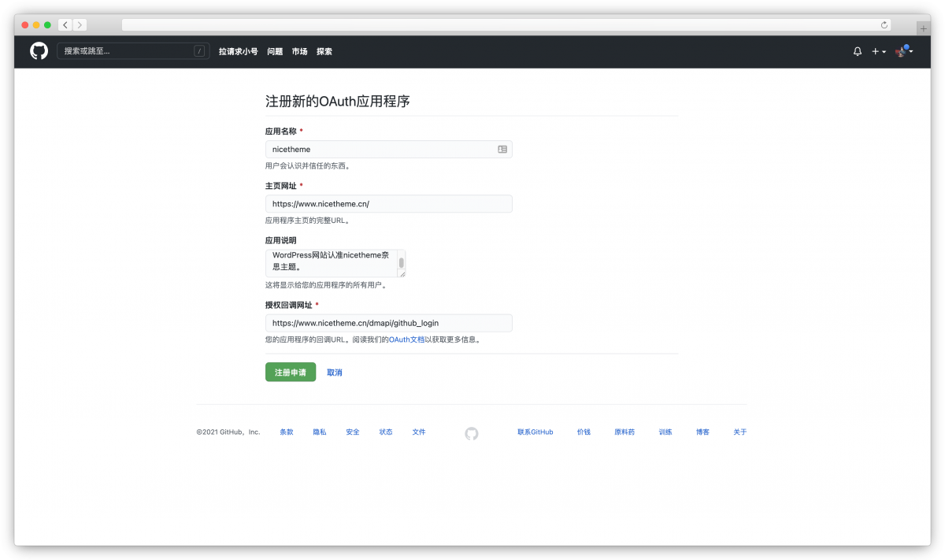Click the 授权回调网址 callback URL field
The image size is (945, 560).
click(x=389, y=323)
